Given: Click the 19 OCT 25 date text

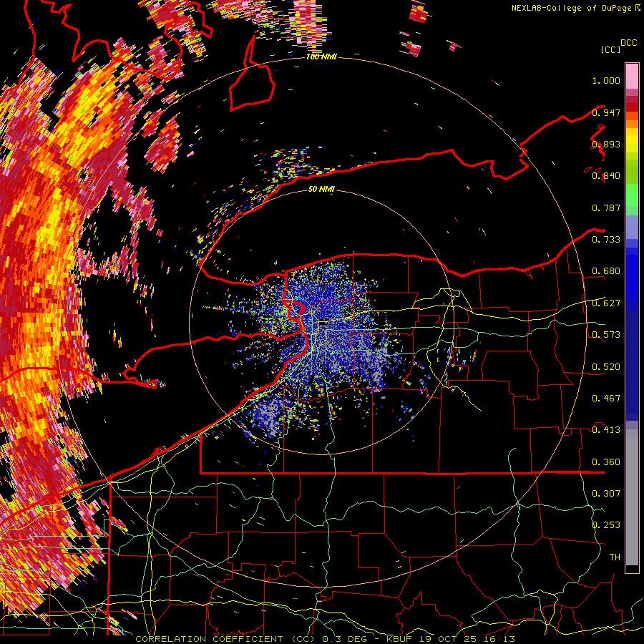Looking at the screenshot, I should (449, 639).
